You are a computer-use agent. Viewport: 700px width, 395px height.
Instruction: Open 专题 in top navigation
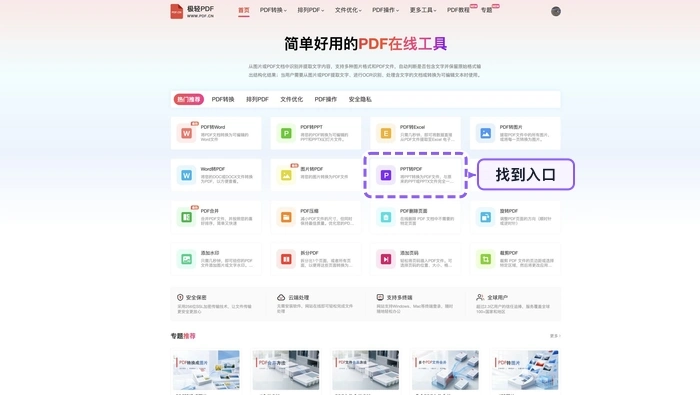click(486, 10)
